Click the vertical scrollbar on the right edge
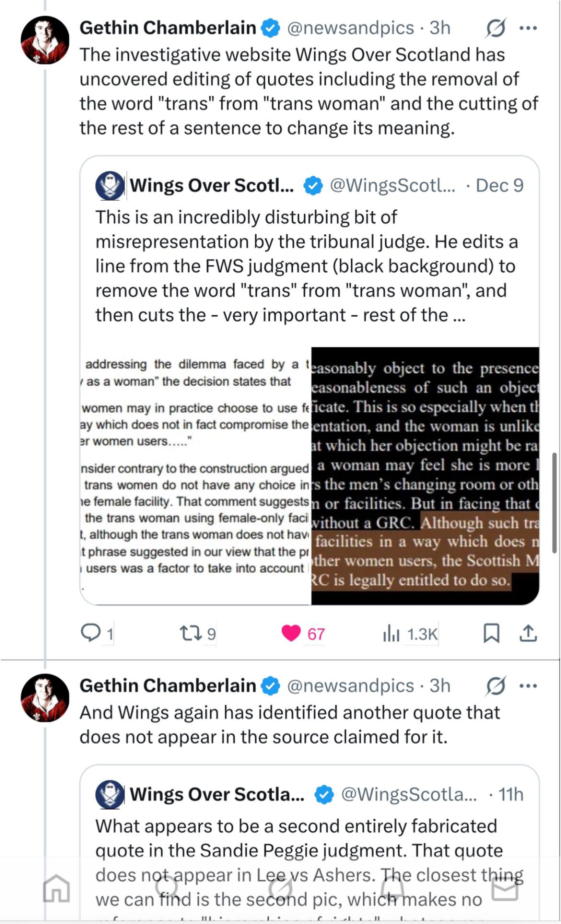 [554, 502]
